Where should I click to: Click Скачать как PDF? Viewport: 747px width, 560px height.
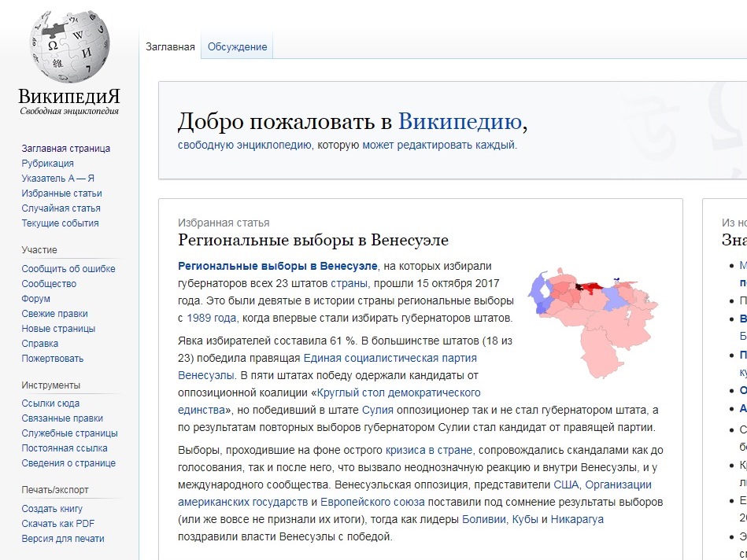(58, 524)
